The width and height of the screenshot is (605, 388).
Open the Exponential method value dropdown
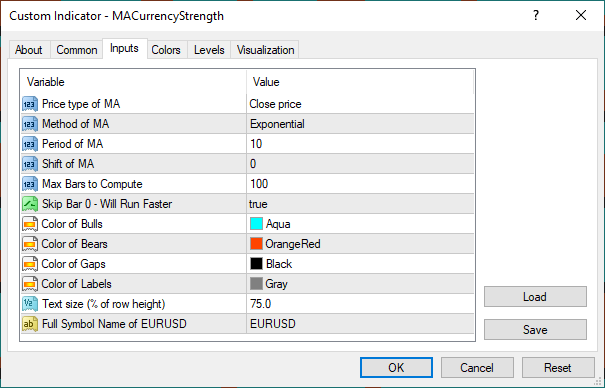pos(360,124)
